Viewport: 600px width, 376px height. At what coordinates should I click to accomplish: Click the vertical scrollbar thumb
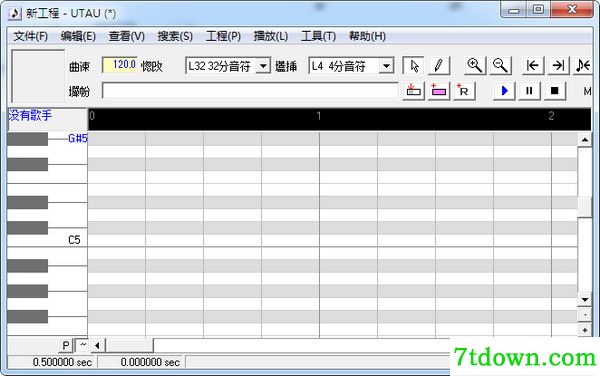[x=585, y=207]
